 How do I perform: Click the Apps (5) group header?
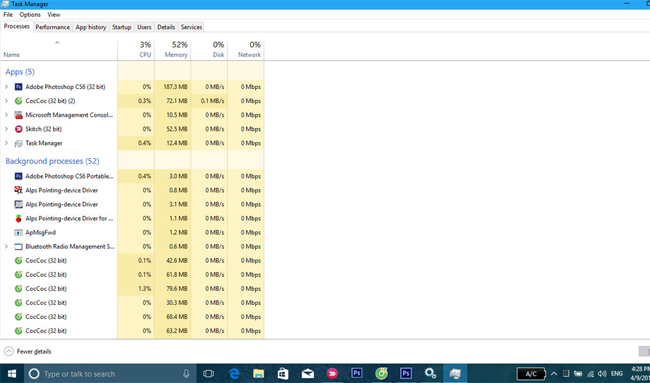pos(20,72)
